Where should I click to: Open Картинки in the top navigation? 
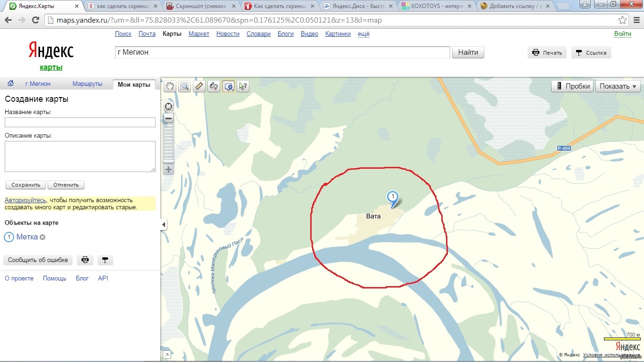pos(338,34)
